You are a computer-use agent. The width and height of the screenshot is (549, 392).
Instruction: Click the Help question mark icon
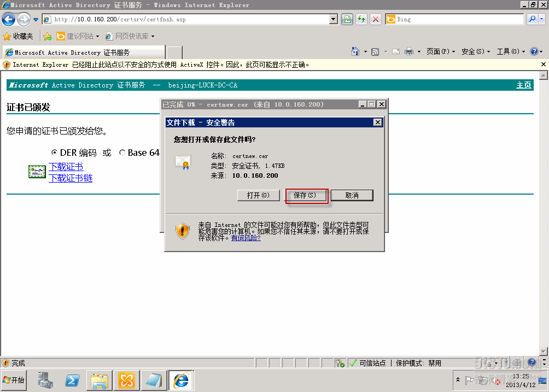534,51
